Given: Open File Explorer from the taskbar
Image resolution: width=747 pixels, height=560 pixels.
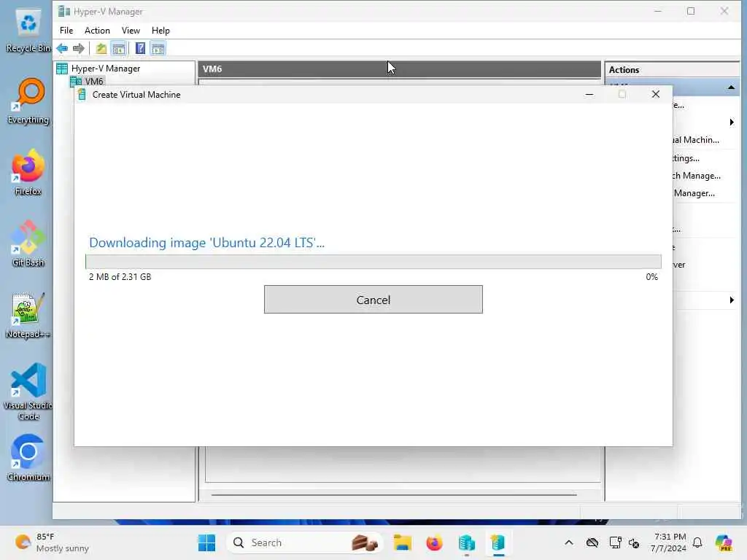Looking at the screenshot, I should click(403, 542).
